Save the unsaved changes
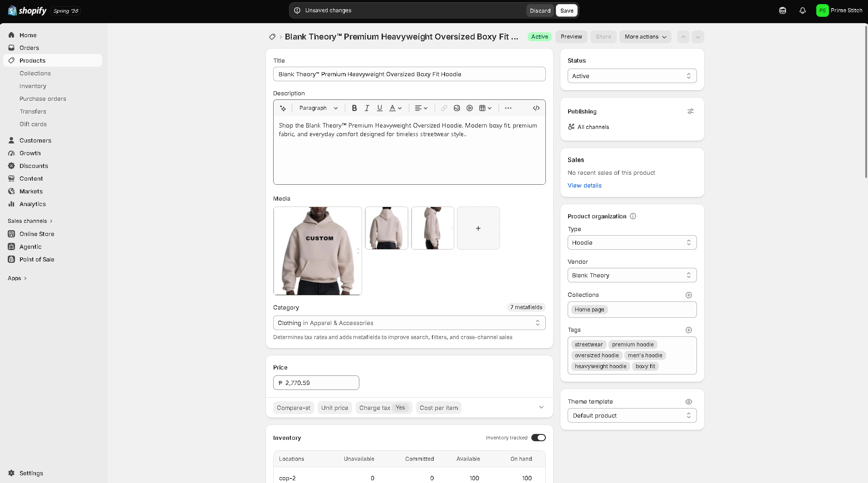The width and height of the screenshot is (868, 483). (x=567, y=10)
